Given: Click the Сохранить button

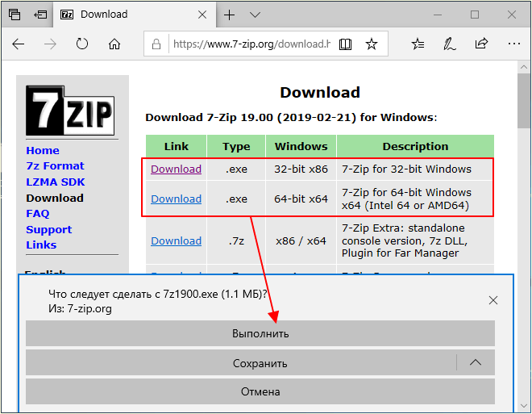Looking at the screenshot, I should tap(241, 363).
